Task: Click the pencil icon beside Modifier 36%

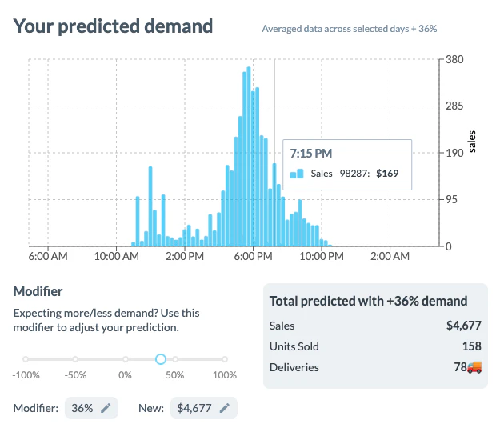Action: 106,408
